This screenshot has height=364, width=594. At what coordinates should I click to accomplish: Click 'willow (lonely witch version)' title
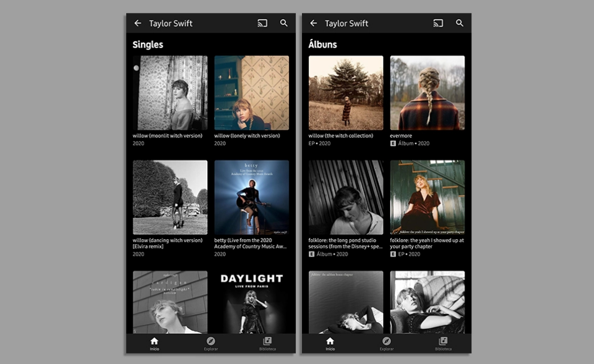(247, 135)
